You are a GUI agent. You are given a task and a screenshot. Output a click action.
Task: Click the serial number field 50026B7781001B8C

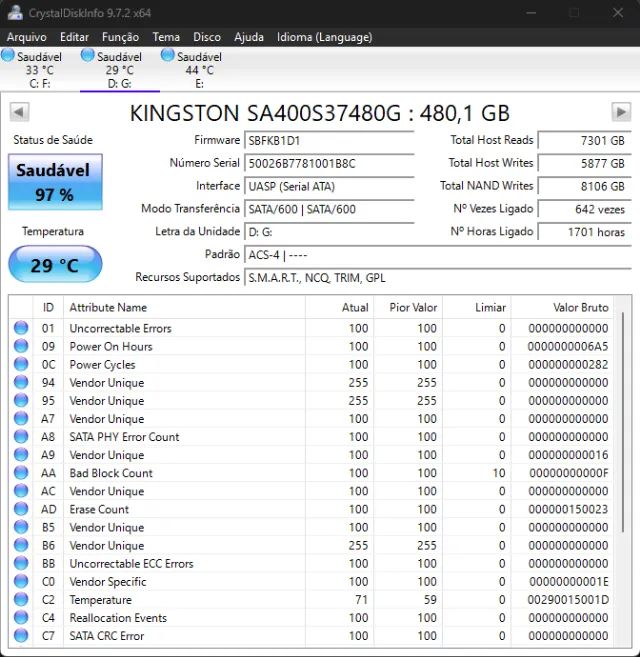[x=329, y=163]
